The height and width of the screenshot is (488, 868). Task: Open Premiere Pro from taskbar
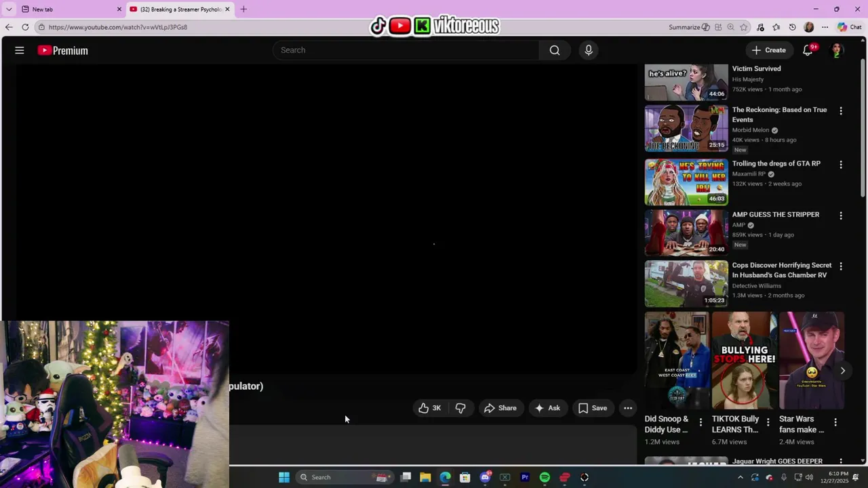pyautogui.click(x=525, y=477)
